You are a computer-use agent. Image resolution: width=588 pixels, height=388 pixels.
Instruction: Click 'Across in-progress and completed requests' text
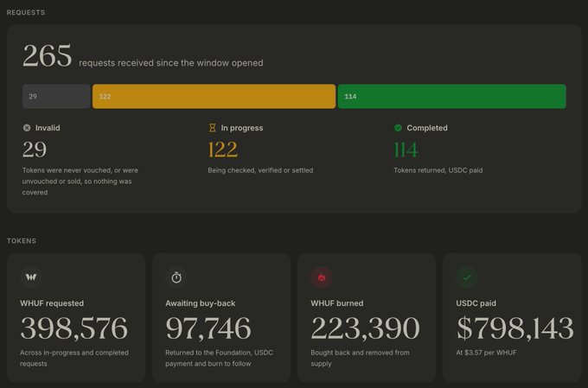(74, 358)
